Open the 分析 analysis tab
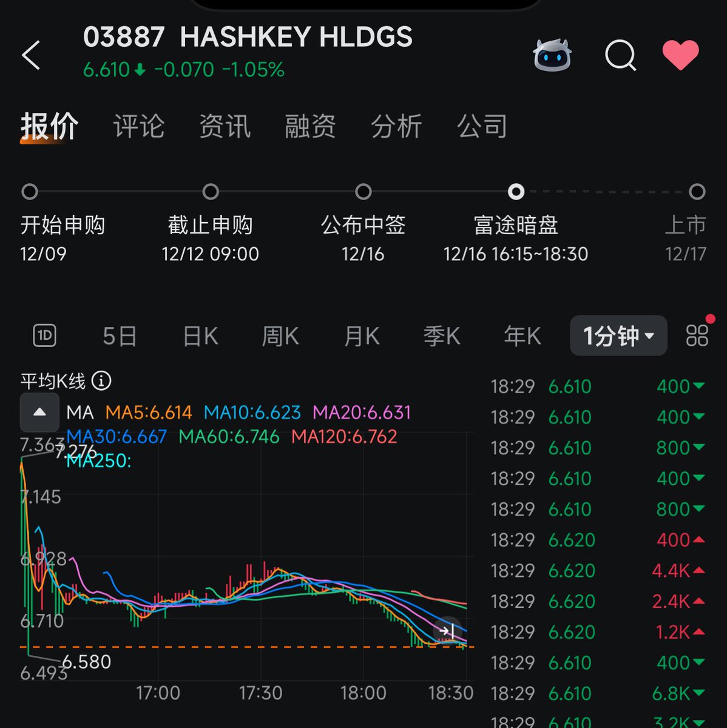Screen dimensions: 727x728 (397, 126)
